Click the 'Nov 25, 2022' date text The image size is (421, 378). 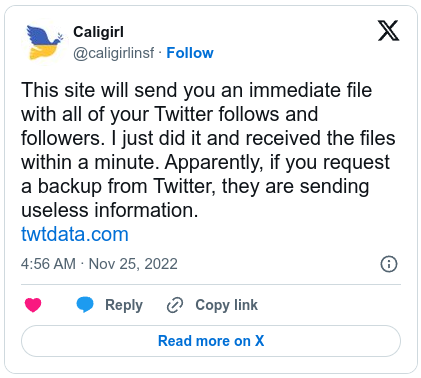[133, 264]
